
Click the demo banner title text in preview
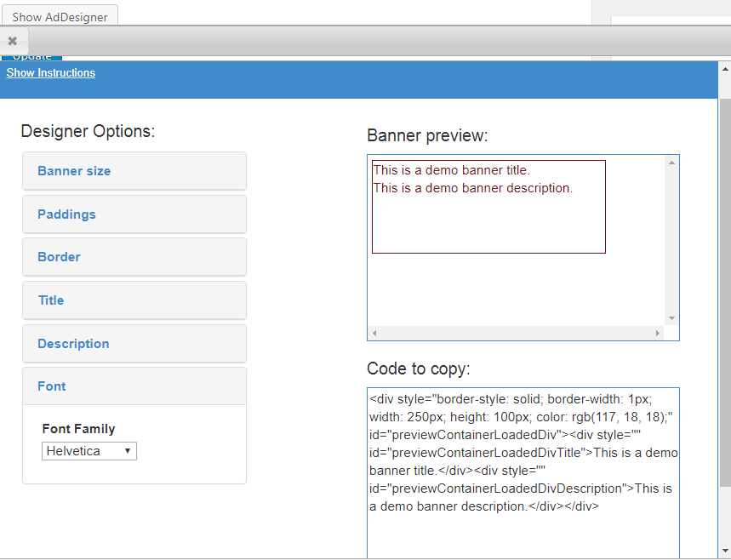(x=451, y=170)
